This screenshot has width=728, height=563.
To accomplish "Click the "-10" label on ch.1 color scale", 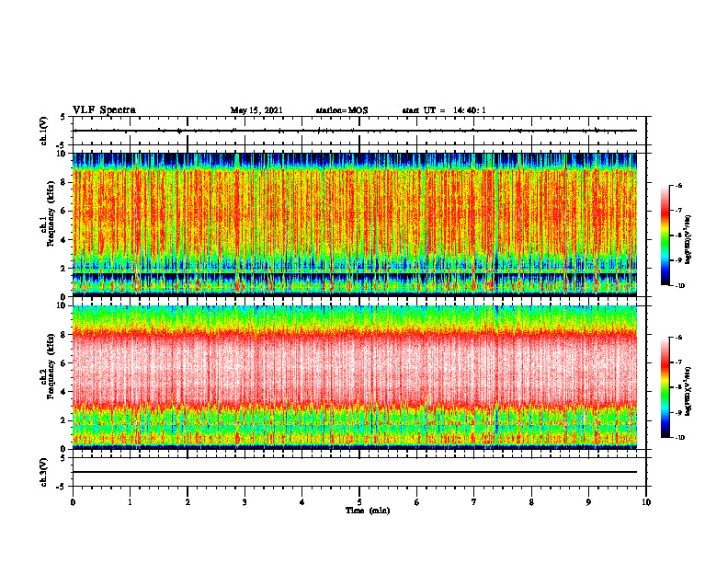I will [680, 286].
